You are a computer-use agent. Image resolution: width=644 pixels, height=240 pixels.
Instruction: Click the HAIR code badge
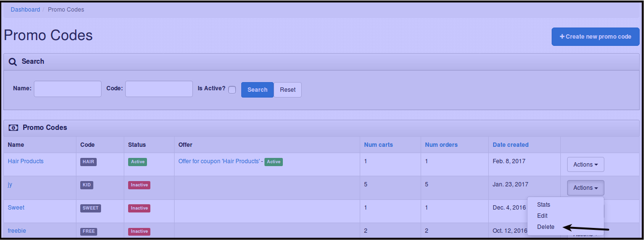coord(88,162)
